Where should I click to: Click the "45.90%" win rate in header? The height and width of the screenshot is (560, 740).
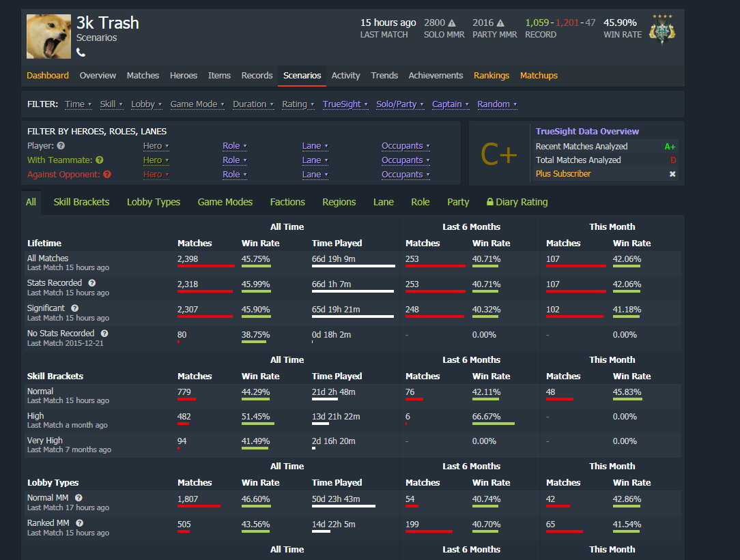[x=620, y=23]
